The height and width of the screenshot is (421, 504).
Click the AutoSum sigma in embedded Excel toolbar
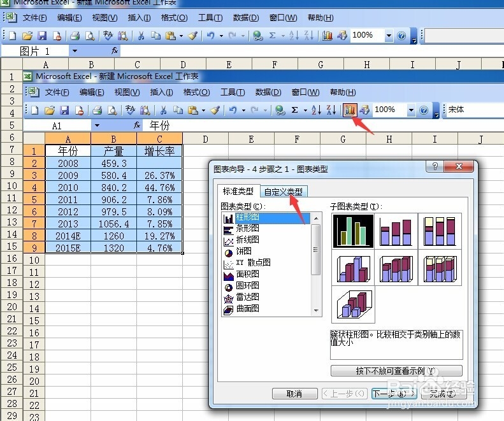[x=294, y=110]
